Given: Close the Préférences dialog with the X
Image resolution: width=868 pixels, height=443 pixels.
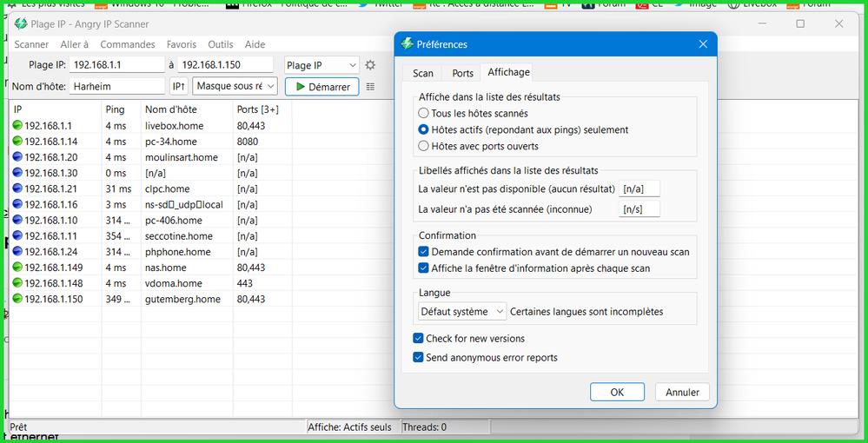Looking at the screenshot, I should [x=703, y=44].
